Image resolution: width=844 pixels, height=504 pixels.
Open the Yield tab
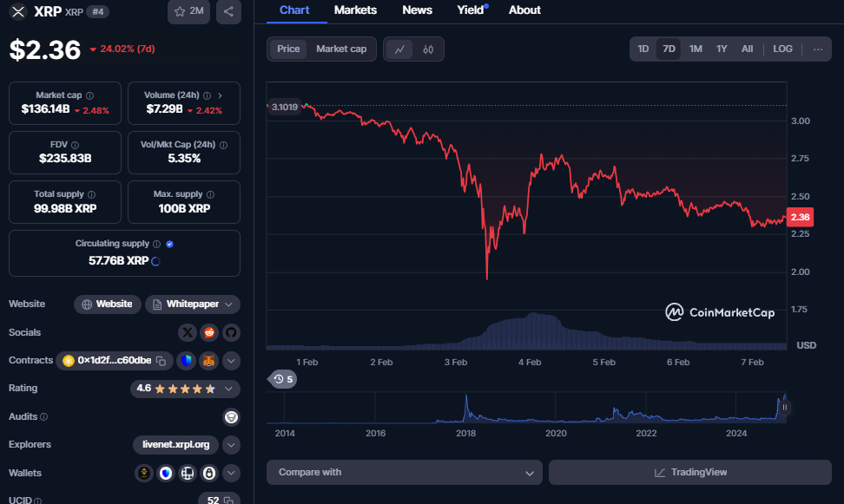pos(471,10)
